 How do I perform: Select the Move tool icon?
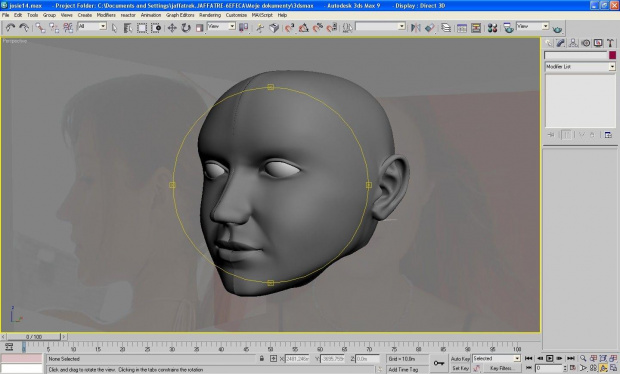pos(172,28)
